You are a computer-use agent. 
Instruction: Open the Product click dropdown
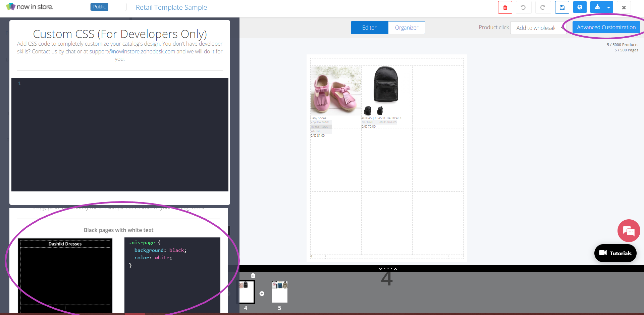[539, 28]
